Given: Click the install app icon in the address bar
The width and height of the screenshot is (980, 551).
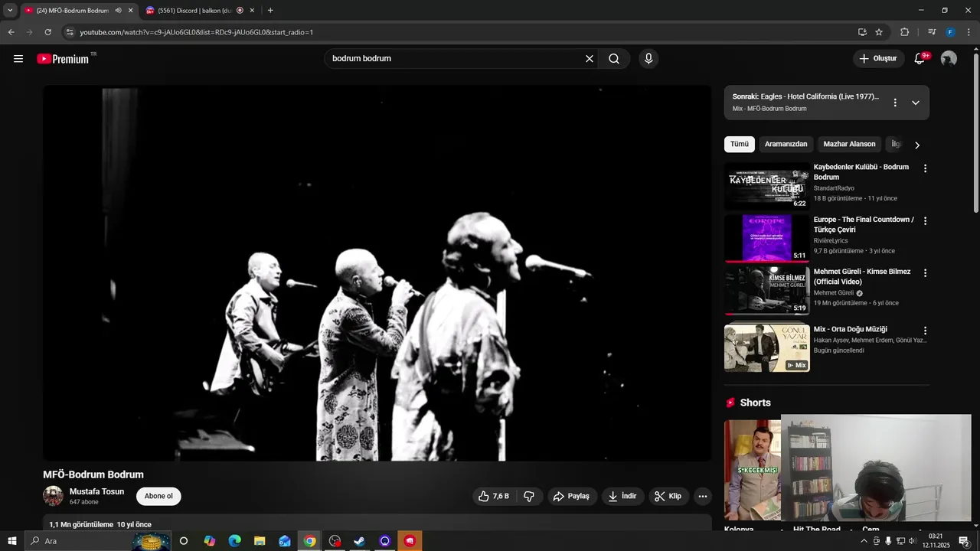Looking at the screenshot, I should pos(862,32).
